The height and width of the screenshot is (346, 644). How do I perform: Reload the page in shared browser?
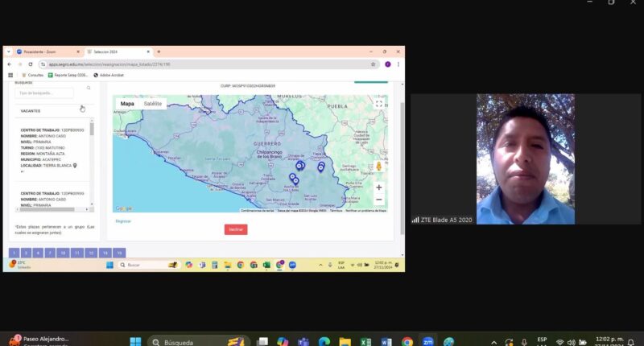coord(31,64)
